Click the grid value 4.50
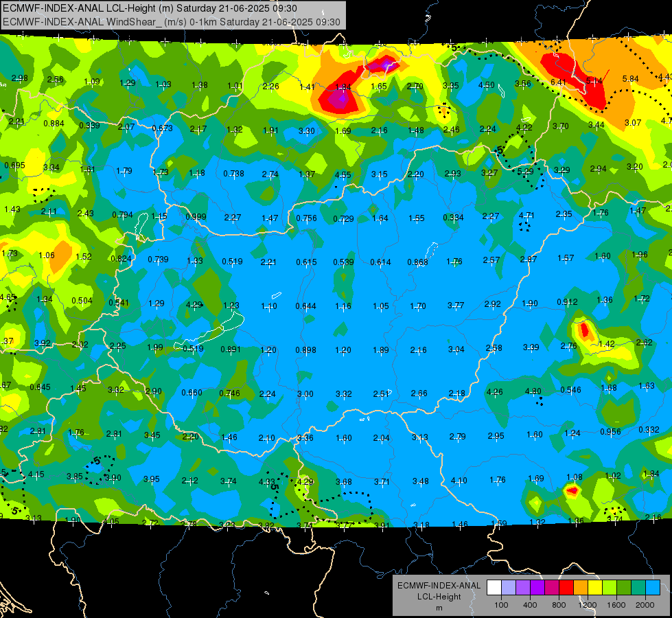 coord(487,85)
